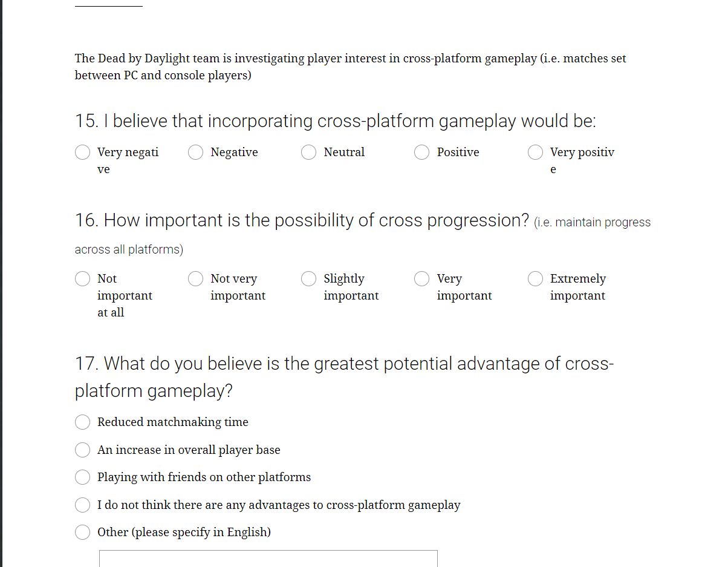
Task: Choose Extremely important for cross progression
Action: click(x=536, y=278)
